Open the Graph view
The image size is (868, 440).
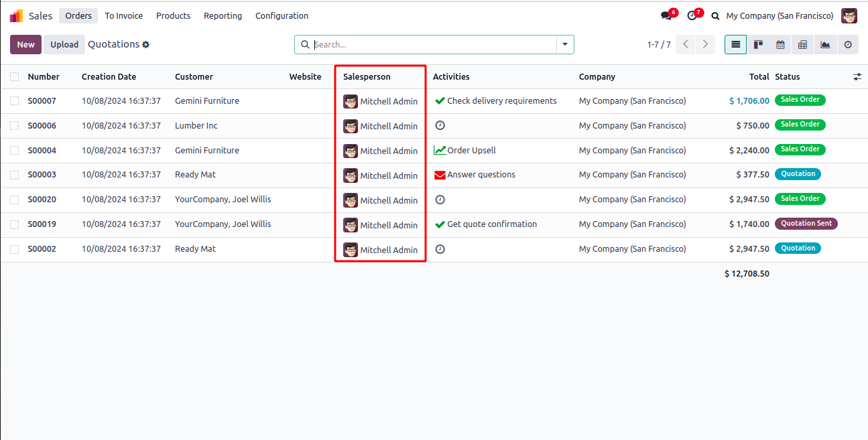pyautogui.click(x=825, y=45)
